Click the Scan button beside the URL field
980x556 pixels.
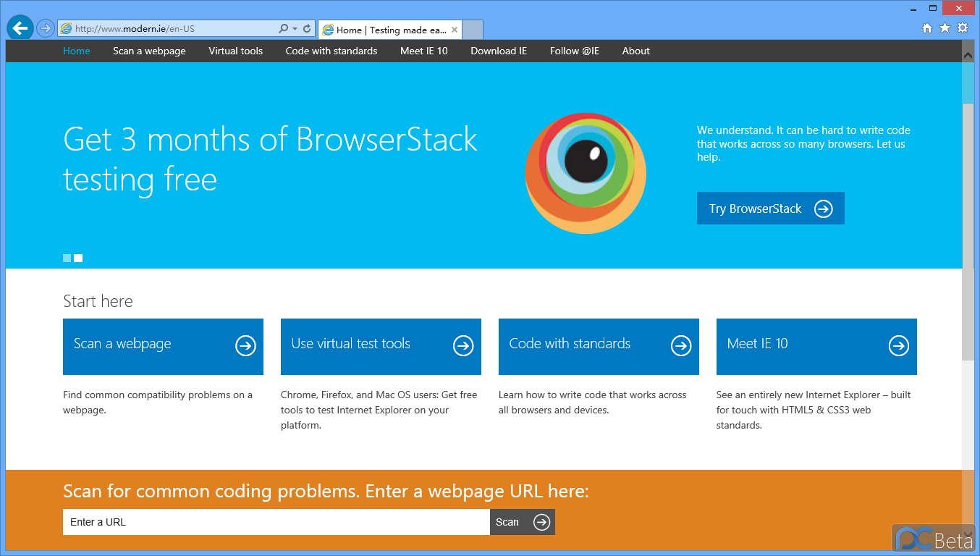523,522
